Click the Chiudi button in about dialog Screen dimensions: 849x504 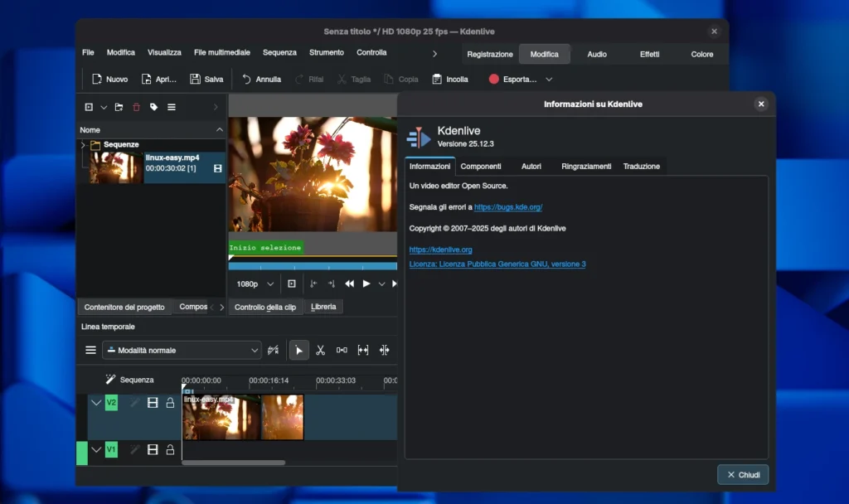pos(742,475)
